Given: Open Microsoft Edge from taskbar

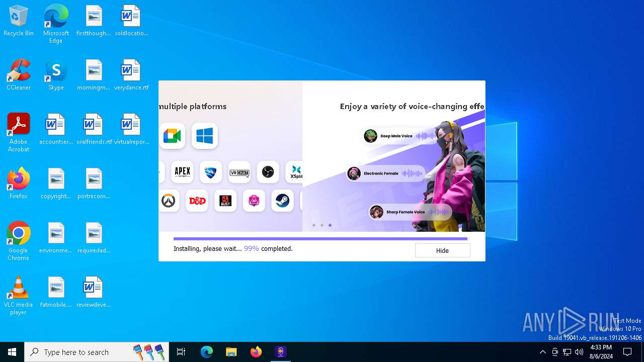Looking at the screenshot, I should (207, 352).
